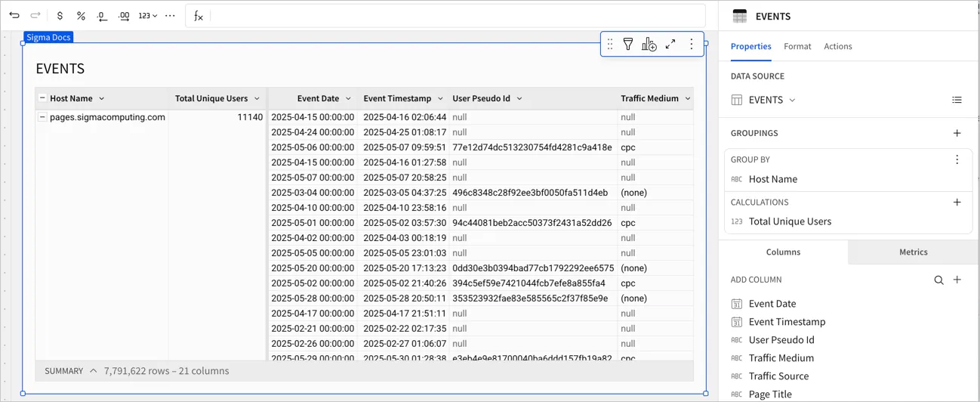The height and width of the screenshot is (402, 980).
Task: Select User Pseudo Id in column list
Action: (781, 340)
